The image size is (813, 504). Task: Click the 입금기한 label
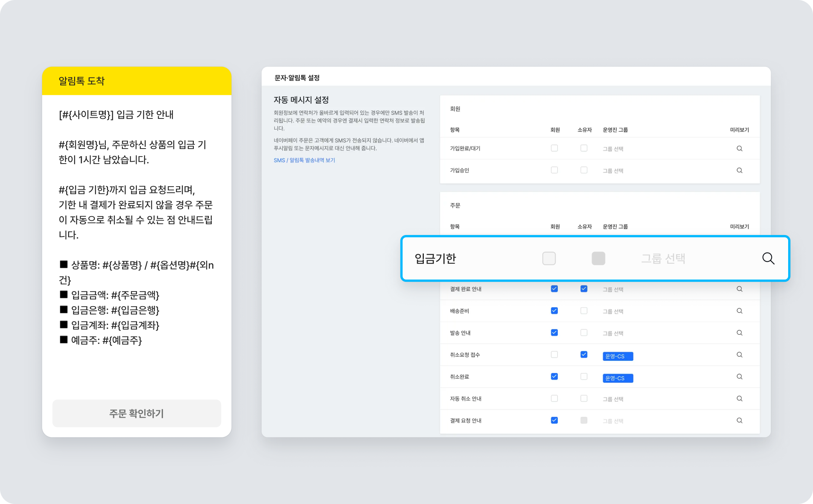435,258
